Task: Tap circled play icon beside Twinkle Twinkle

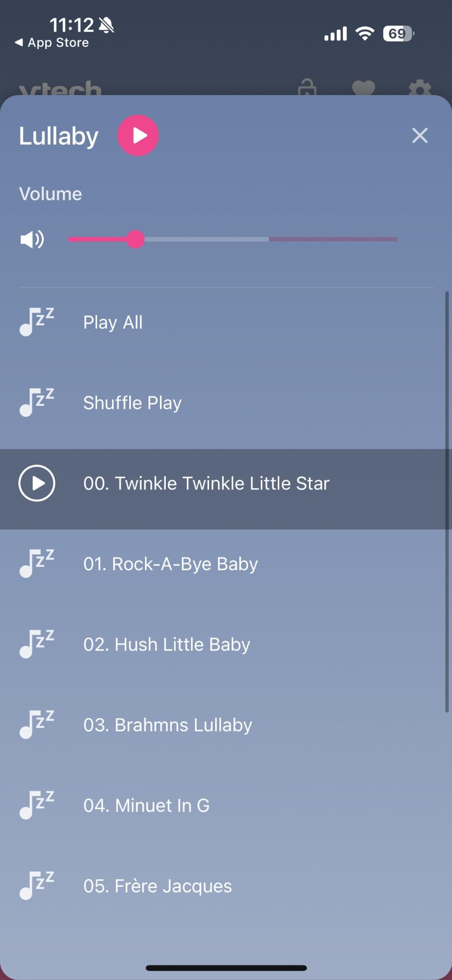Action: click(x=37, y=483)
